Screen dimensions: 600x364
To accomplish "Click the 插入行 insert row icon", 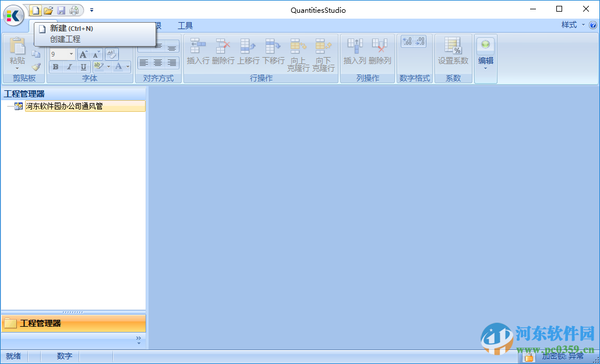I will [x=198, y=51].
